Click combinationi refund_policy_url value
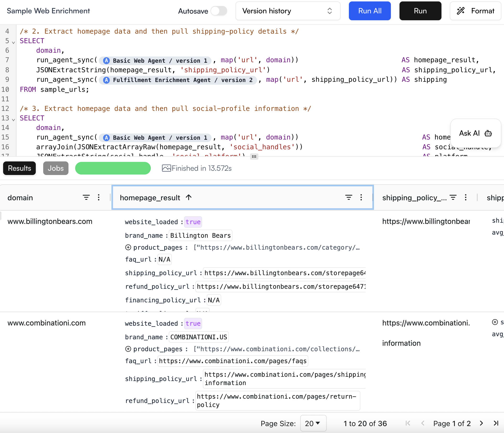The width and height of the screenshot is (504, 433). click(278, 400)
